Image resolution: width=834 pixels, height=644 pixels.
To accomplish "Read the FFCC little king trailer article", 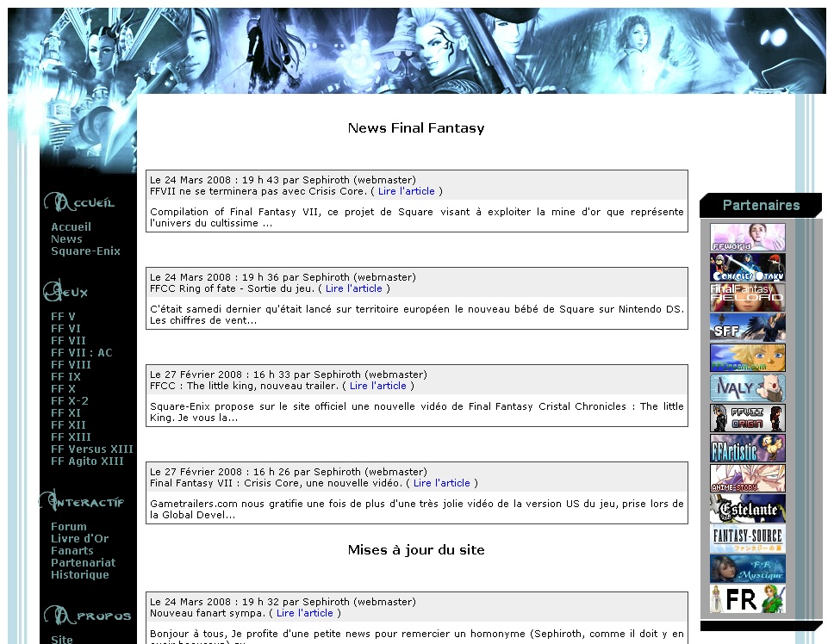I will tap(377, 386).
